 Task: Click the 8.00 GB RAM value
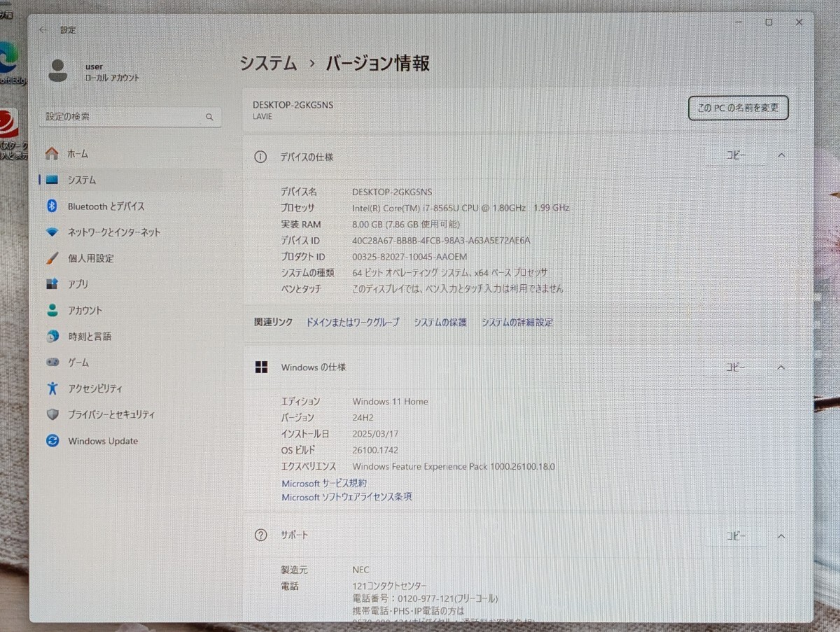407,224
